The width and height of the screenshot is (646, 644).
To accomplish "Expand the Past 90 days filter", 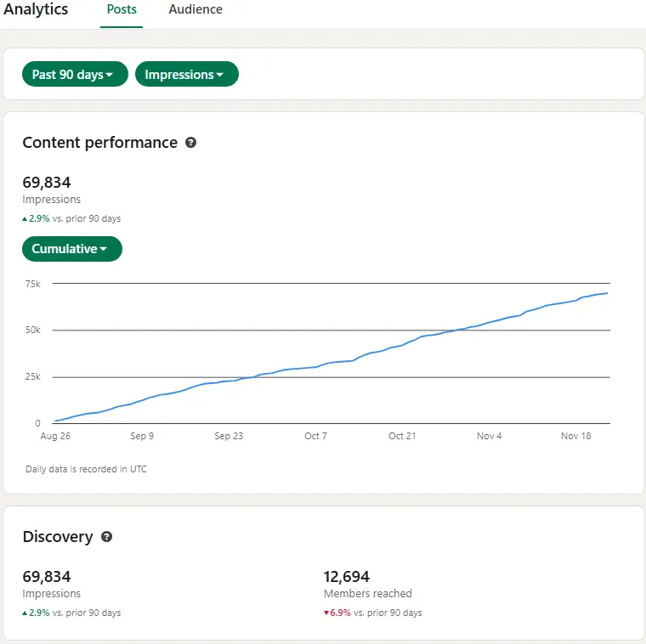I will click(x=74, y=75).
